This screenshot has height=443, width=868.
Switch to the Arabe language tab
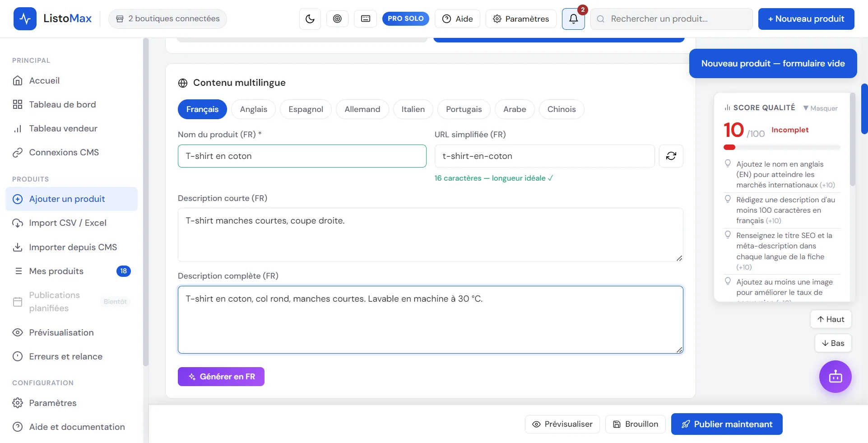pos(515,109)
